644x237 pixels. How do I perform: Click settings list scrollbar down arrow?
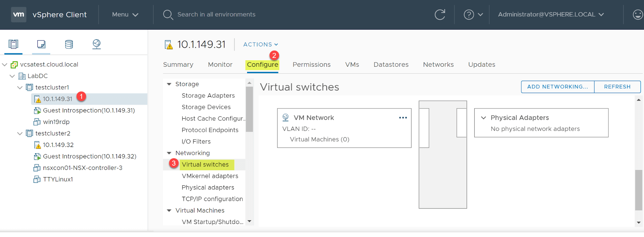[249, 222]
